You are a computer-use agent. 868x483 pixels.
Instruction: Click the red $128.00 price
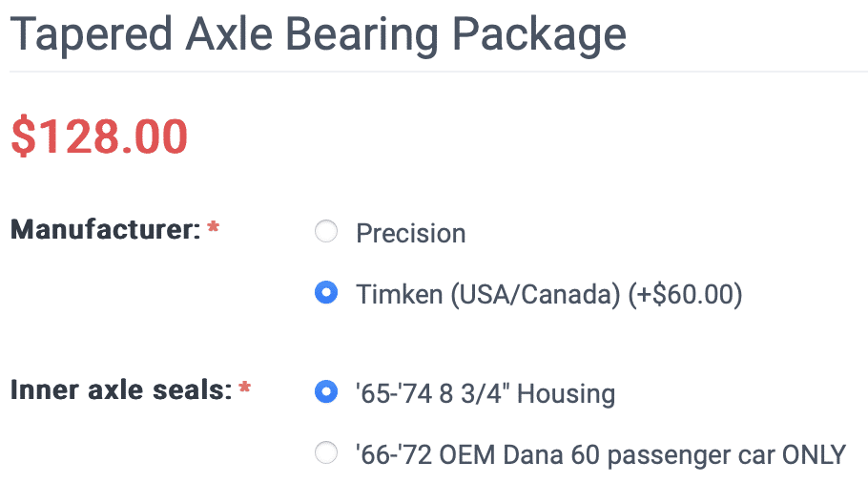[x=99, y=136]
